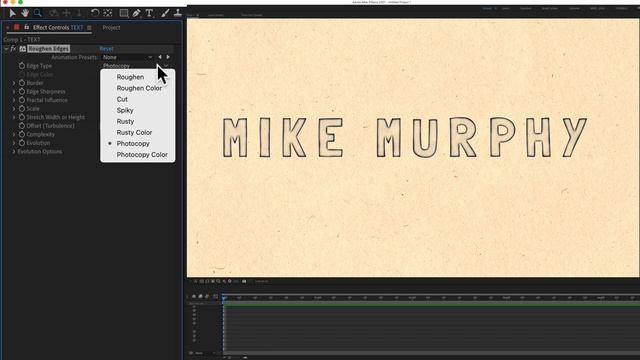Open the Effect Controls panel menu
640x360 pixels.
[89, 28]
